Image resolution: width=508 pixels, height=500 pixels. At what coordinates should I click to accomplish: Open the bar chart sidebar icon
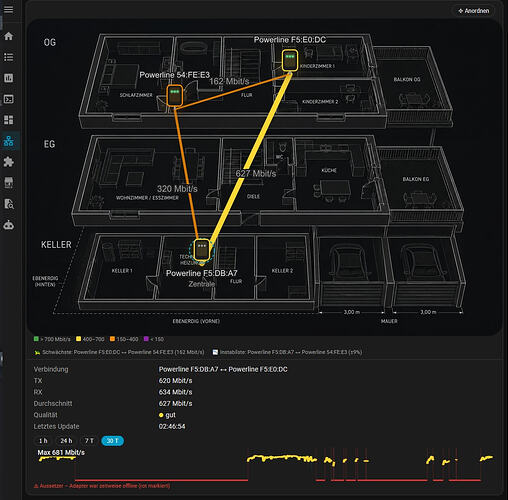click(9, 78)
